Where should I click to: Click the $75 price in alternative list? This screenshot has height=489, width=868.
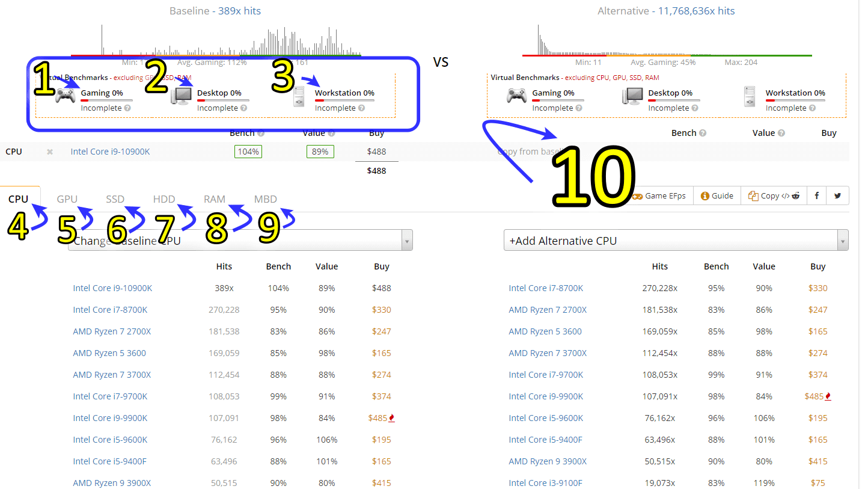pyautogui.click(x=818, y=483)
